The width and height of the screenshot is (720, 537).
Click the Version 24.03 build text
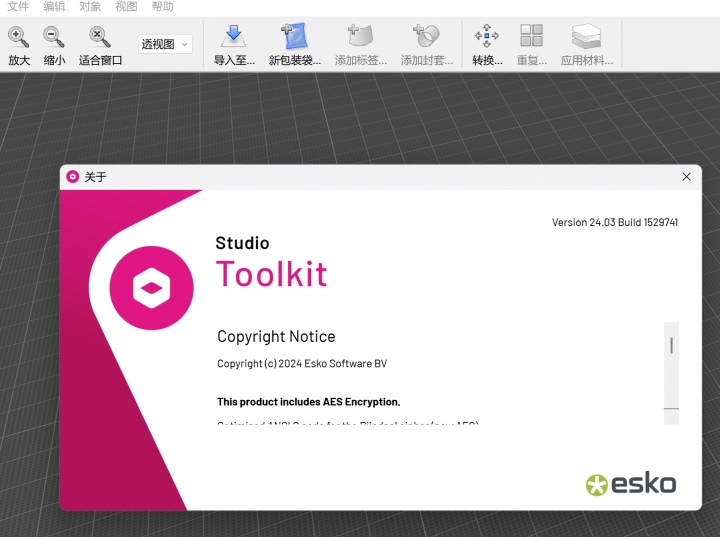pyautogui.click(x=614, y=222)
